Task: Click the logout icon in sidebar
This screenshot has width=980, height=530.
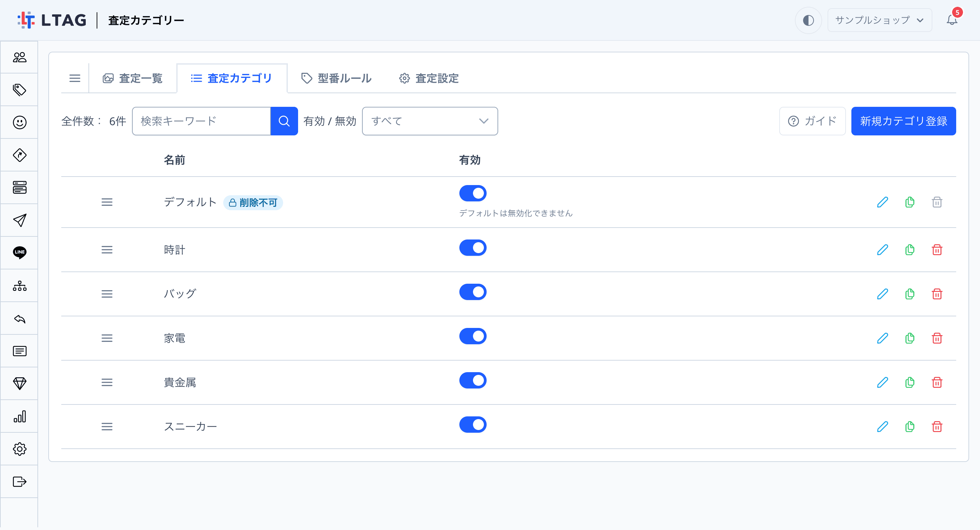Action: (x=19, y=482)
